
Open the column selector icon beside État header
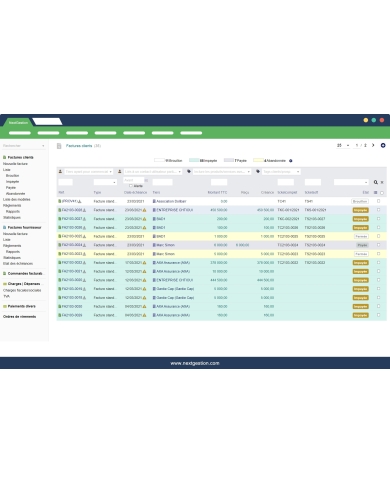tap(376, 192)
